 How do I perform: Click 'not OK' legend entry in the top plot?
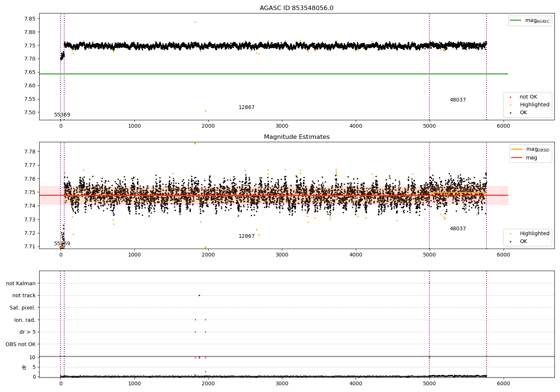coord(528,97)
